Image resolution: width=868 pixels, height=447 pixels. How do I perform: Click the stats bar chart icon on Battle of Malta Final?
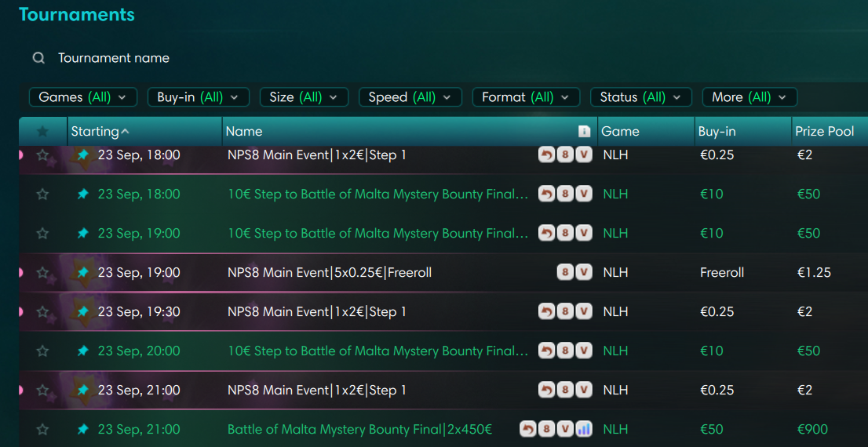click(583, 429)
